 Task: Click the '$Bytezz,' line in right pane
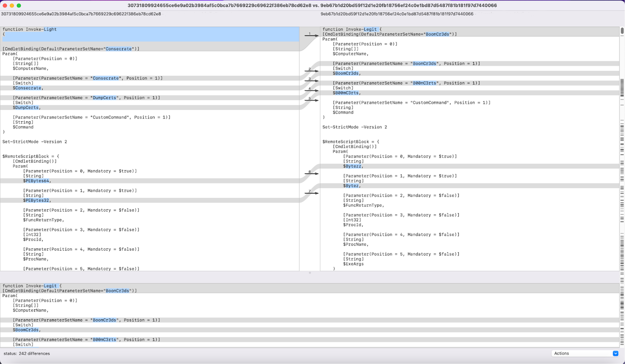click(353, 166)
